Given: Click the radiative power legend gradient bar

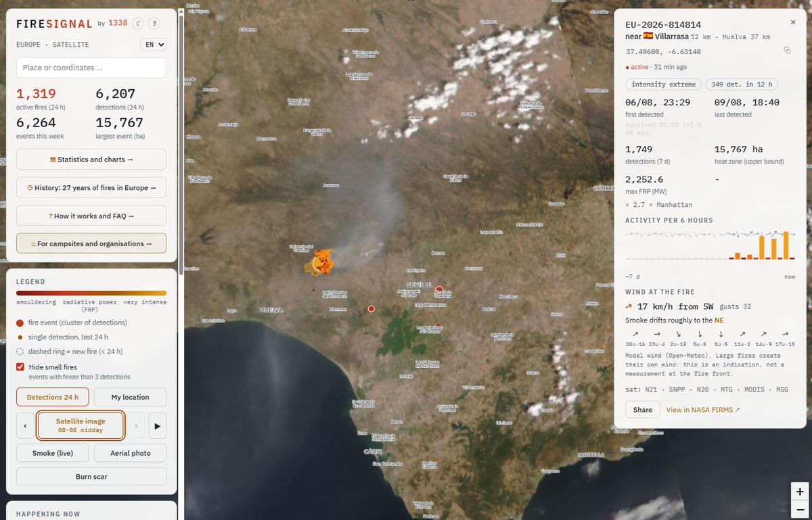Looking at the screenshot, I should tap(91, 293).
